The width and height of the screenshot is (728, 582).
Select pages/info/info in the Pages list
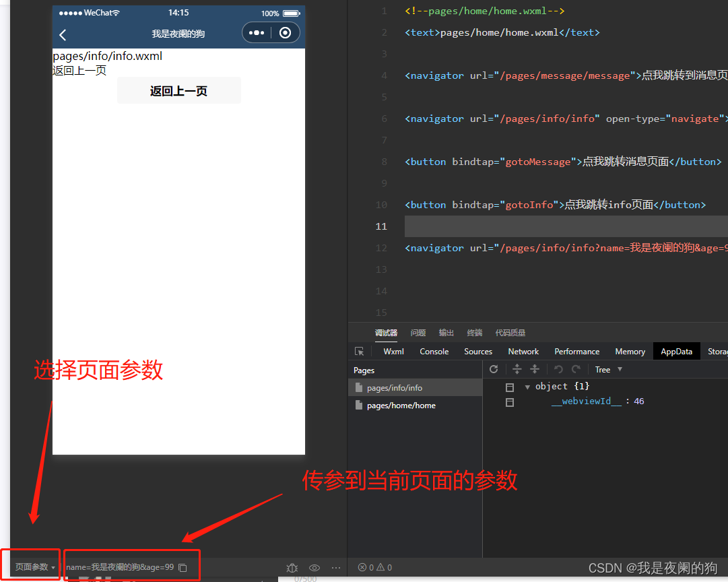tap(415, 387)
